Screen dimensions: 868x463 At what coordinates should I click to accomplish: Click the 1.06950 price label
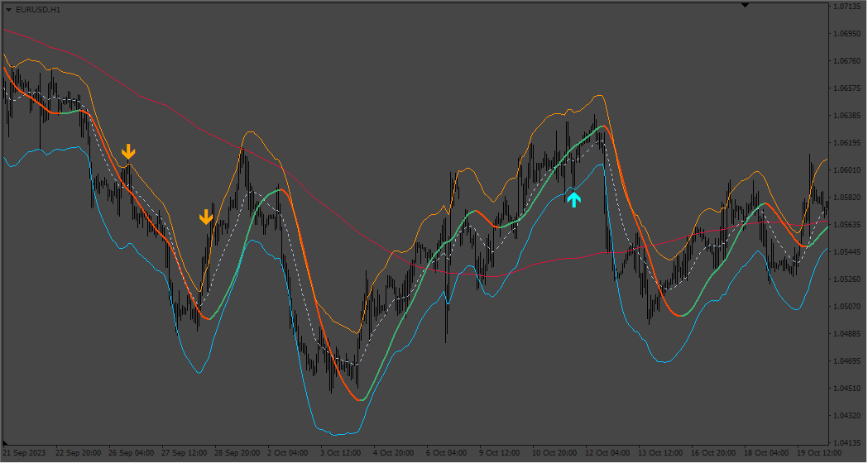coord(847,34)
